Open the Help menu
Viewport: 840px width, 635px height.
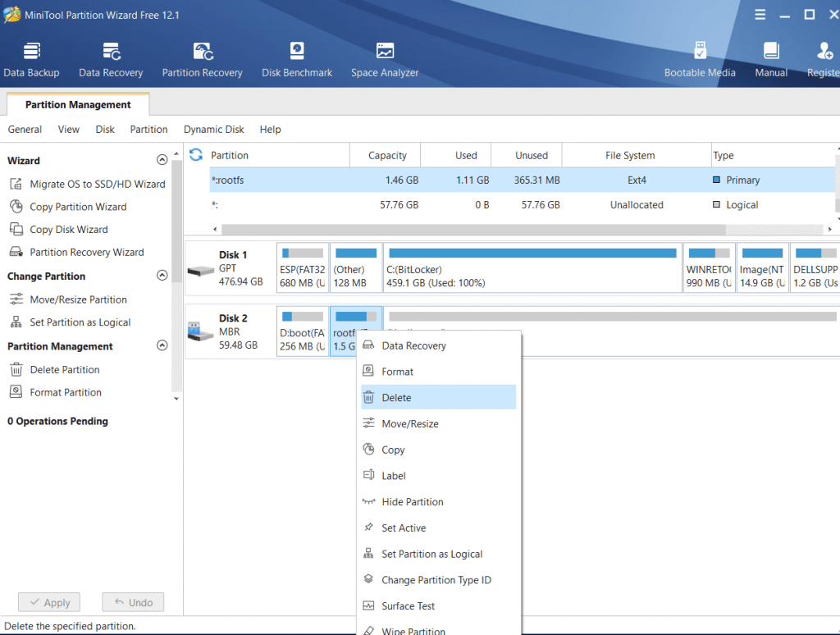point(271,129)
